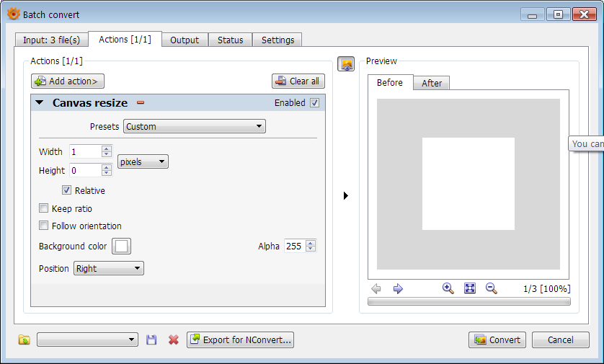Image resolution: width=604 pixels, height=364 pixels.
Task: Click the white preview image thumbnail
Action: click(x=468, y=184)
